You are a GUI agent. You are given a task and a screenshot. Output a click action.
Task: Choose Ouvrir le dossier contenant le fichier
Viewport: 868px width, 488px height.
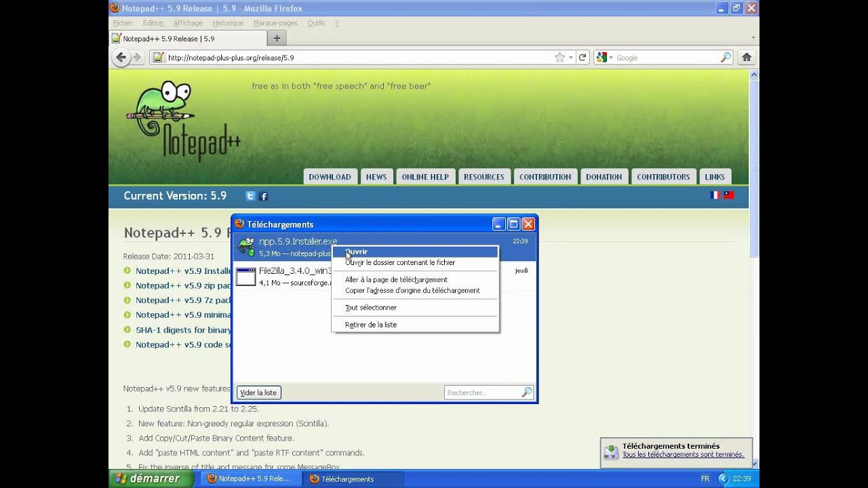click(x=414, y=262)
